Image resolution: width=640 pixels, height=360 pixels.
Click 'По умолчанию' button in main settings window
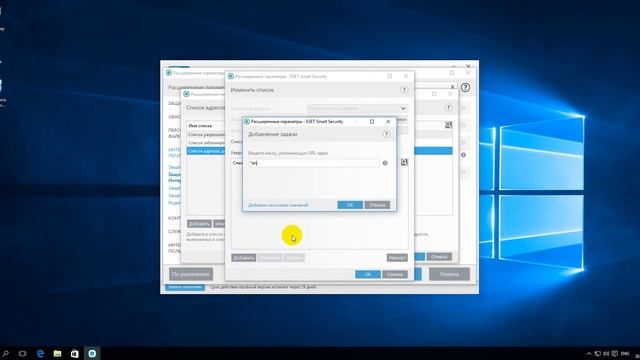191,274
